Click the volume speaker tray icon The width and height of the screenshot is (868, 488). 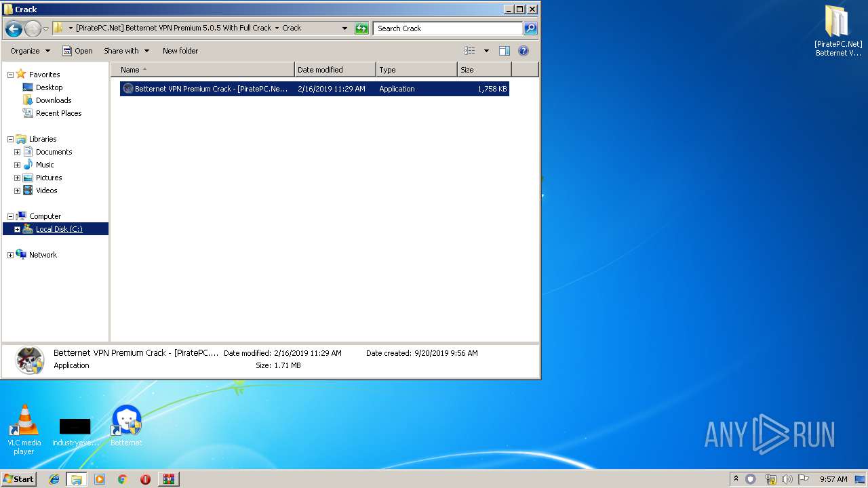coord(787,479)
